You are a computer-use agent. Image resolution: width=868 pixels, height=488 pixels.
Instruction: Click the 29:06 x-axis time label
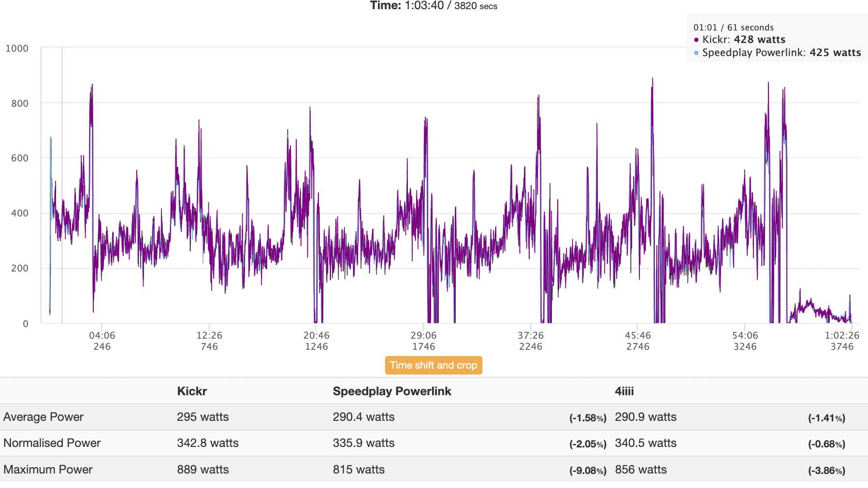423,335
